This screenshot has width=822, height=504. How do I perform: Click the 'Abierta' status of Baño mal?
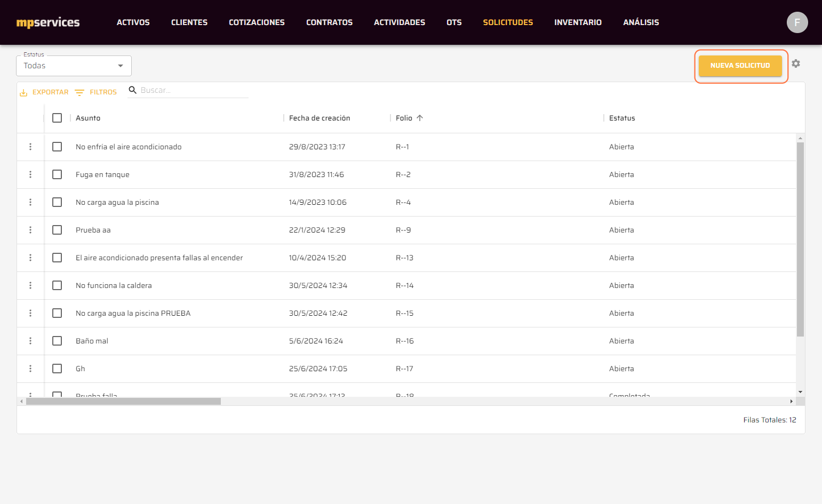pyautogui.click(x=621, y=341)
